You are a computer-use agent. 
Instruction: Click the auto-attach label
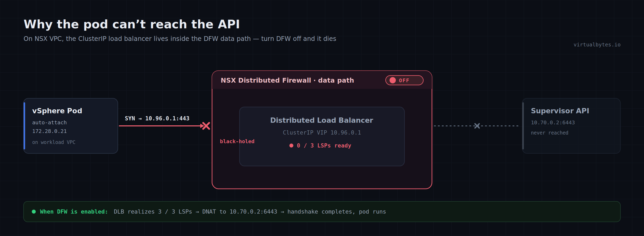(49, 122)
